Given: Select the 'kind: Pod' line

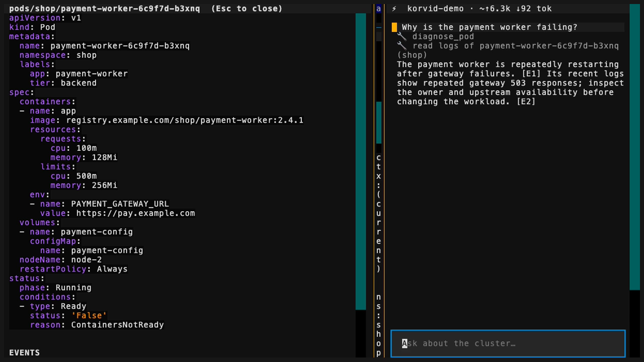Looking at the screenshot, I should click(x=32, y=27).
